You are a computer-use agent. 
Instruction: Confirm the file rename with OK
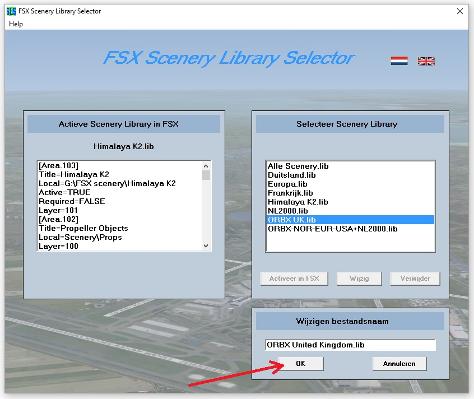pos(300,363)
